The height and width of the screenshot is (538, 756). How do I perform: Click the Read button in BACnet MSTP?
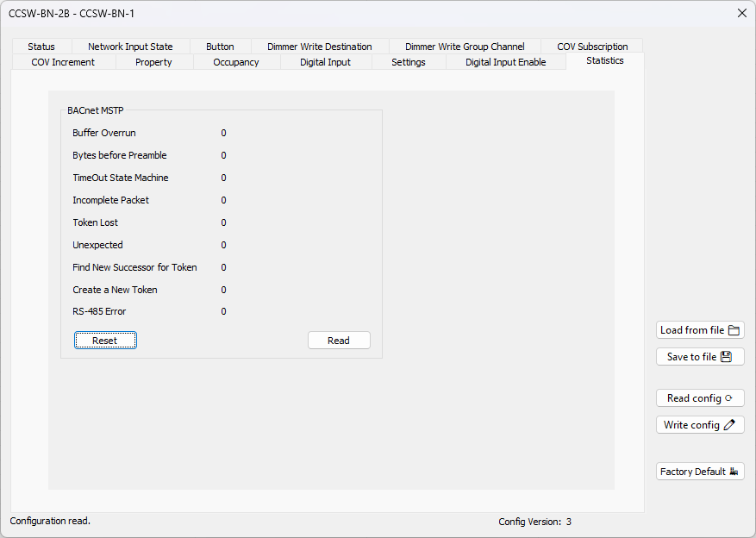[339, 341]
